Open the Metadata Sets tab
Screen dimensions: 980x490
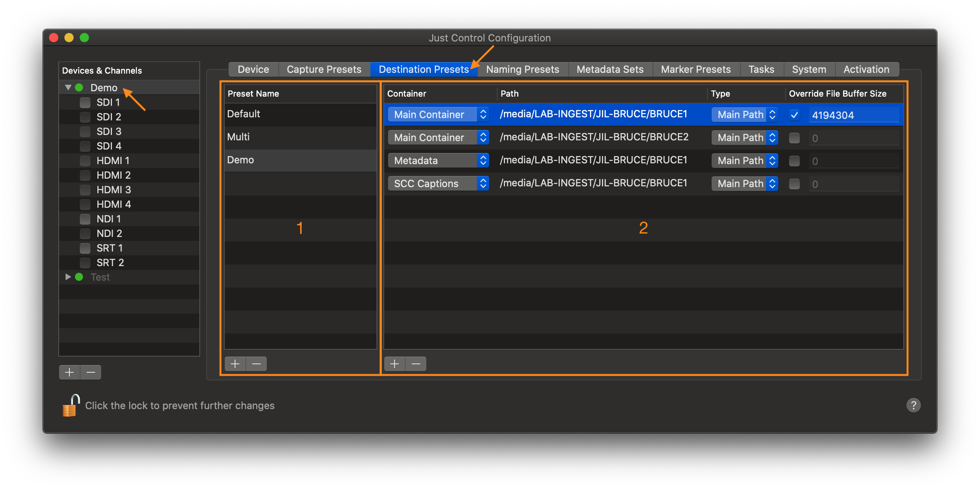(610, 69)
